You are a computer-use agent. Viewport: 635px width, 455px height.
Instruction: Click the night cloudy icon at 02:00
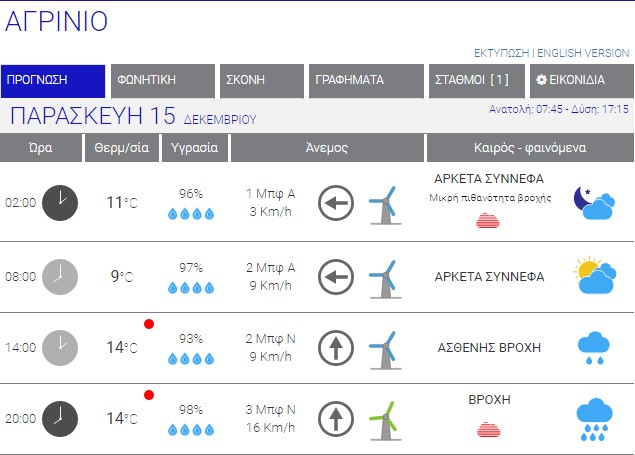tap(594, 203)
